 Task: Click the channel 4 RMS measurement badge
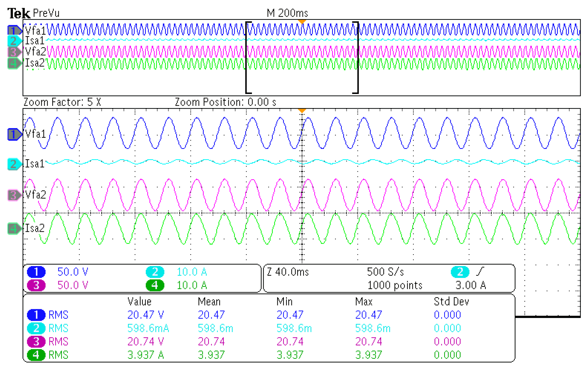coord(36,355)
